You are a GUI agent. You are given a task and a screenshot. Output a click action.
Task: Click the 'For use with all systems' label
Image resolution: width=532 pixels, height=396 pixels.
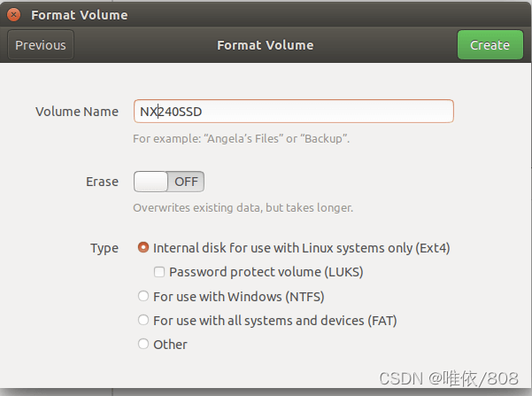coord(274,321)
